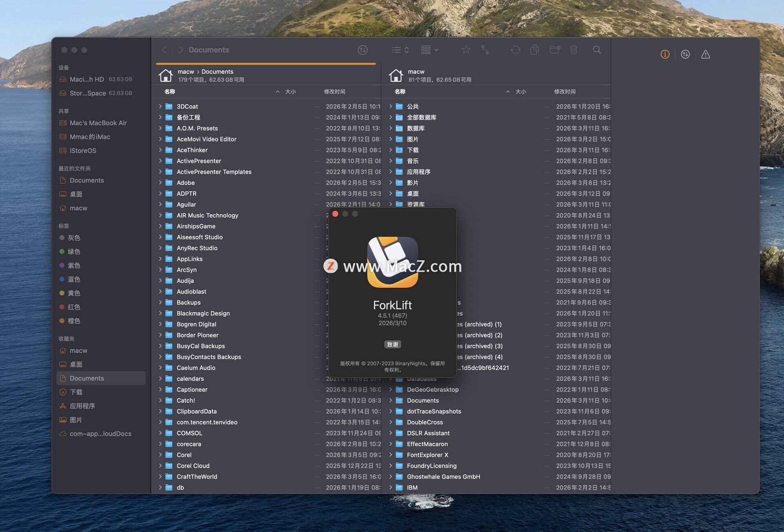Click the connect to server icon
This screenshot has width=784, height=532.
click(485, 50)
